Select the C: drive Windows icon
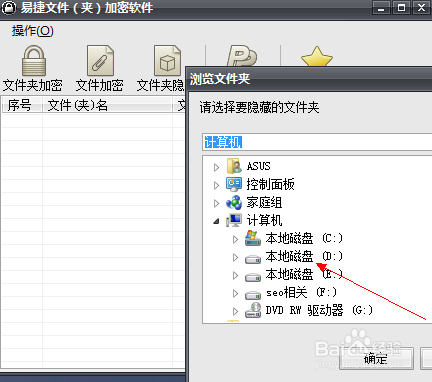Screen dimensions: 432x382 [253, 238]
